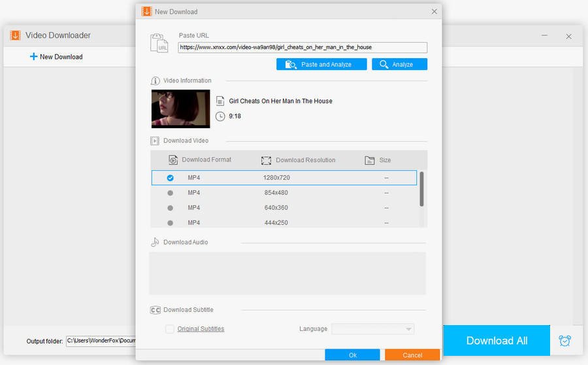This screenshot has height=365, width=588.
Task: Click the Download Subtitle CC icon
Action: click(155, 310)
